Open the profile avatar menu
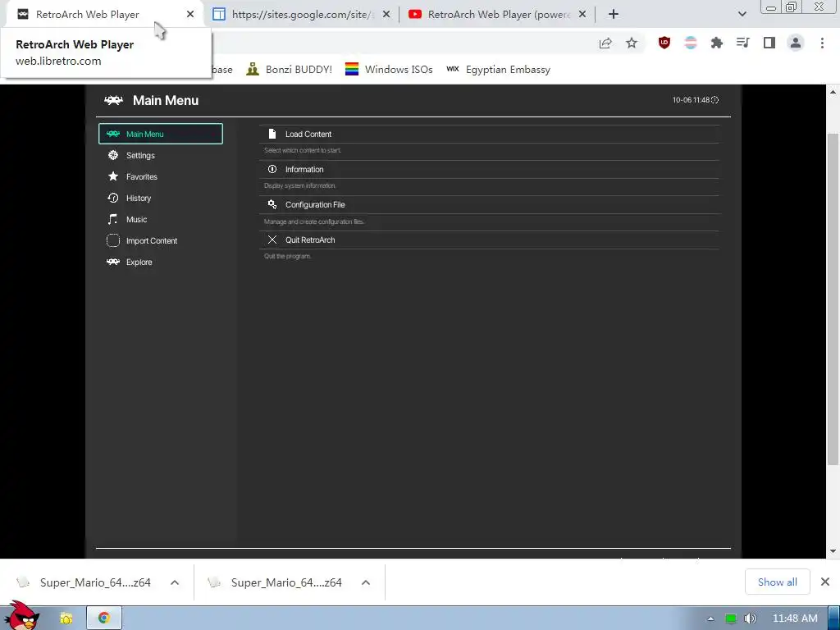This screenshot has width=840, height=630. (x=796, y=43)
